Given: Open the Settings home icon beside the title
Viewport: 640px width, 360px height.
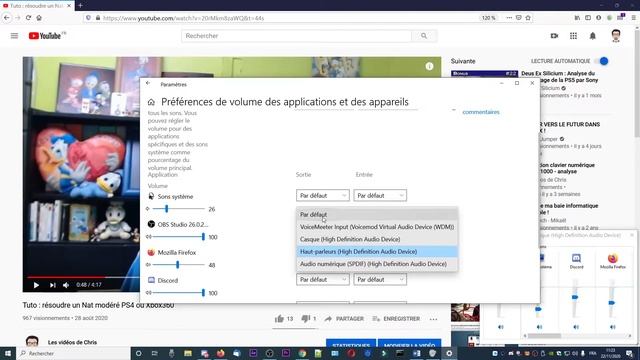Looking at the screenshot, I should point(151,102).
